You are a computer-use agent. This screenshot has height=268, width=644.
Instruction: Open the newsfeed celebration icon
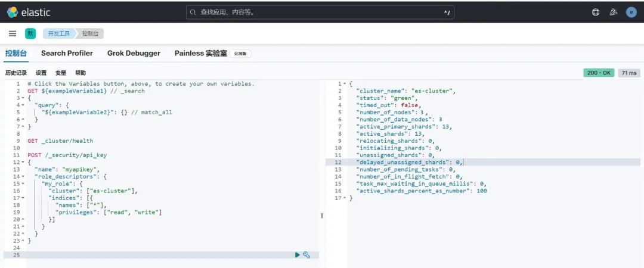click(x=614, y=13)
